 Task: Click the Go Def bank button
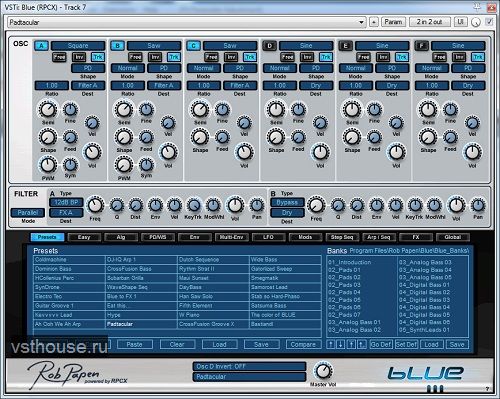[381, 344]
